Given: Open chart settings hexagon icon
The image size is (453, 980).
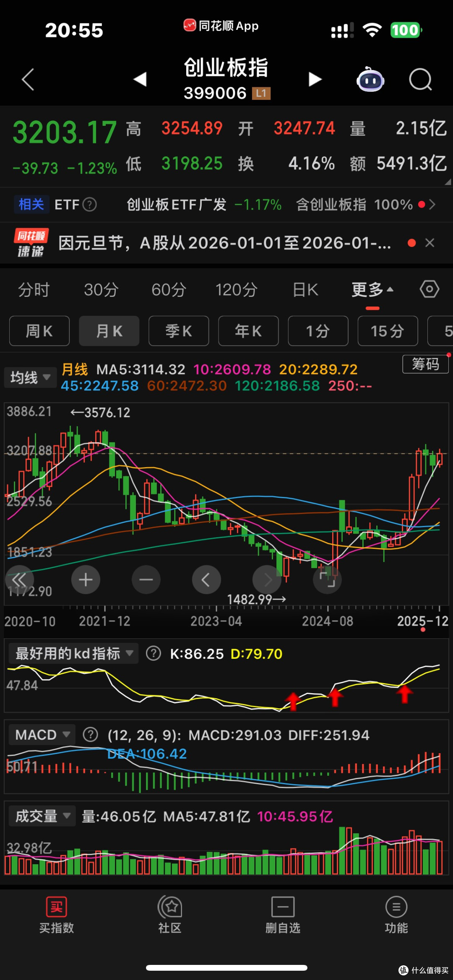Looking at the screenshot, I should click(x=430, y=289).
